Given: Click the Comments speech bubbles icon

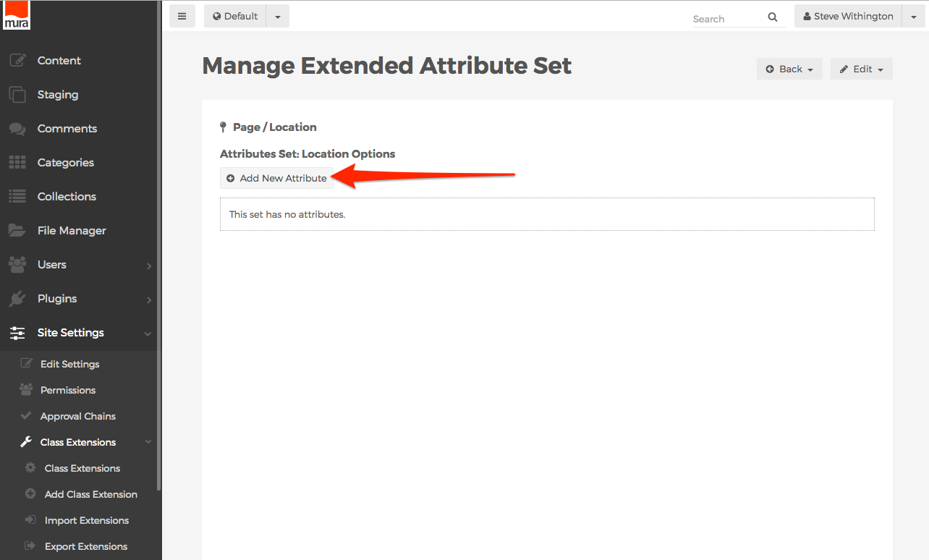Looking at the screenshot, I should click(x=17, y=129).
